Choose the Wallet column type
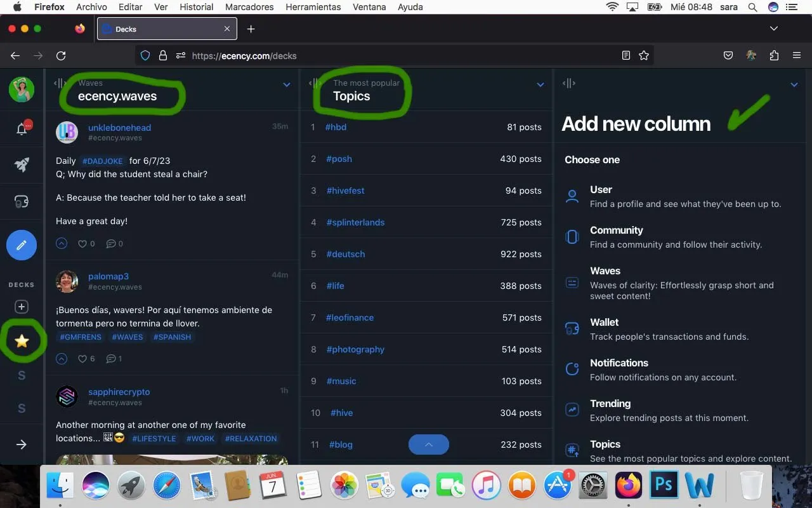Viewport: 812px width, 508px height. coord(680,329)
